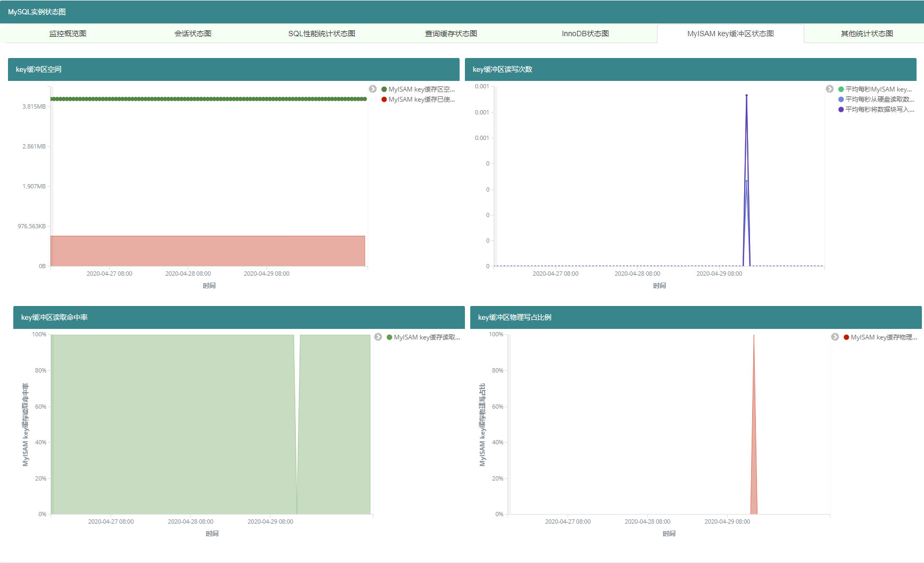
Task: Click the 40% tick in 物理写占比 chart
Action: 498,442
